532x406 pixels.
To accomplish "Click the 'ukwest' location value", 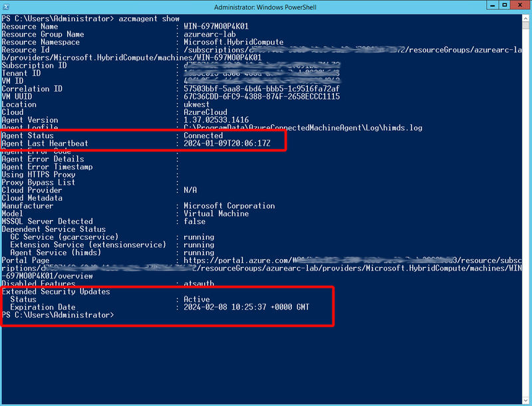I will click(x=196, y=104).
